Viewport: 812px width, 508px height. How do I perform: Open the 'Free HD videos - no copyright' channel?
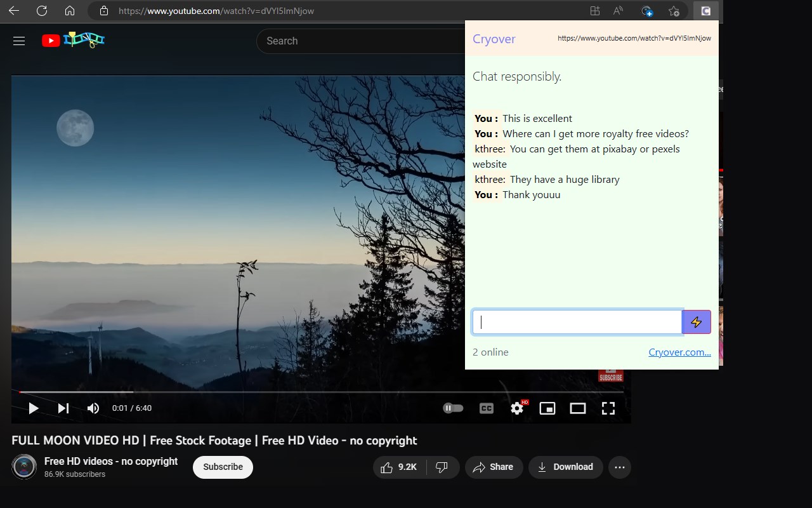[x=111, y=462]
